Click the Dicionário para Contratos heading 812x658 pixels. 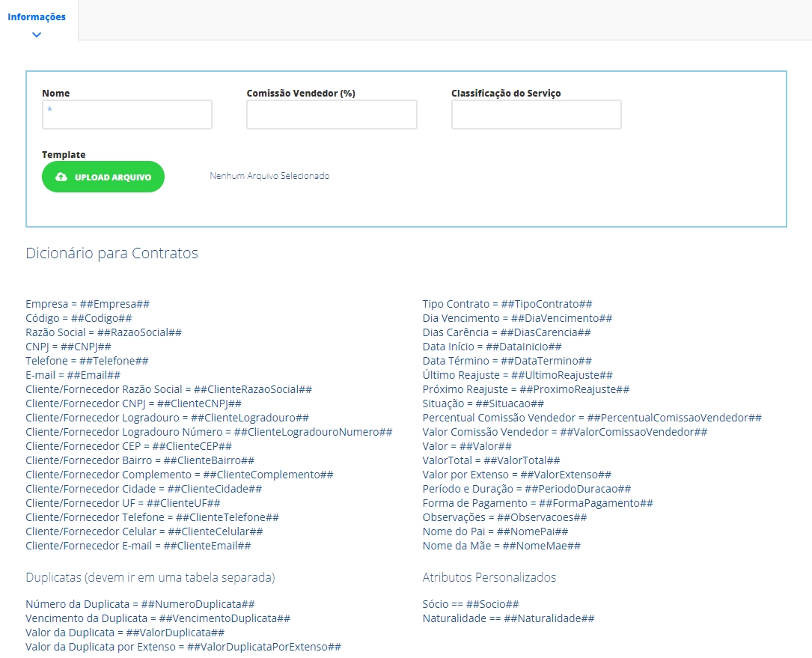point(112,253)
